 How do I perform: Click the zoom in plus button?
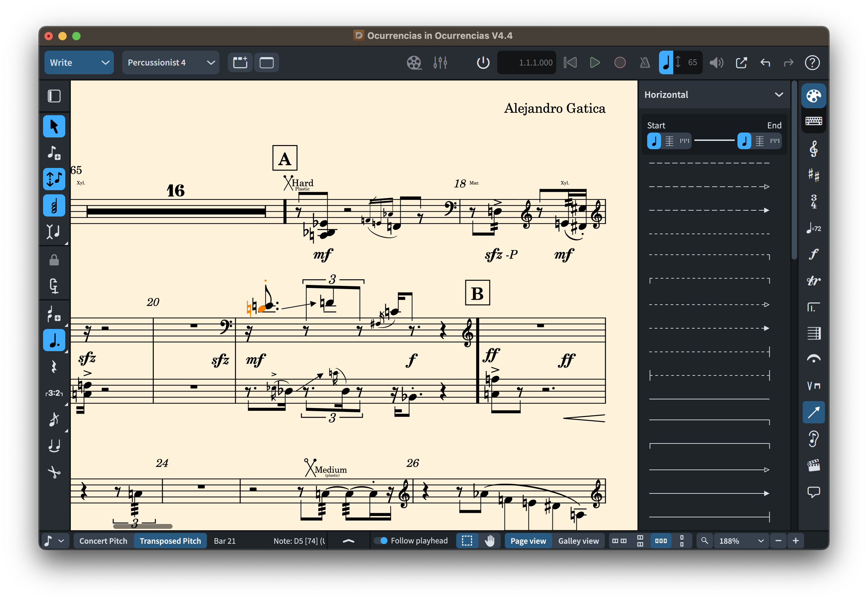click(x=796, y=541)
